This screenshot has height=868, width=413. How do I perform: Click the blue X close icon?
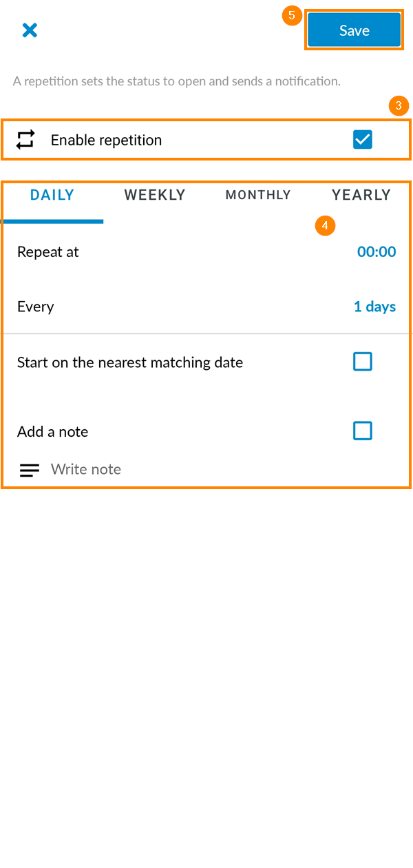click(x=30, y=30)
